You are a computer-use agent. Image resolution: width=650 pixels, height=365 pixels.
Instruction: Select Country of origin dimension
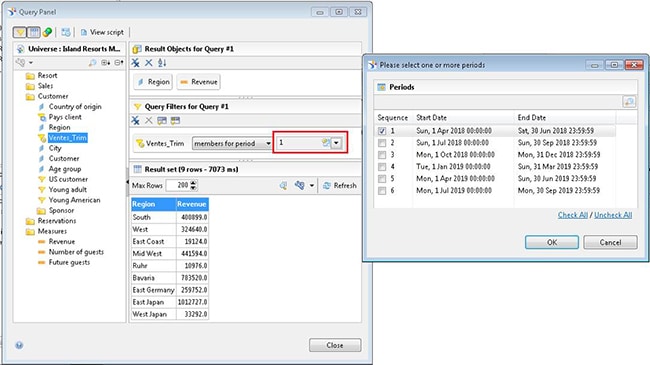(x=70, y=107)
